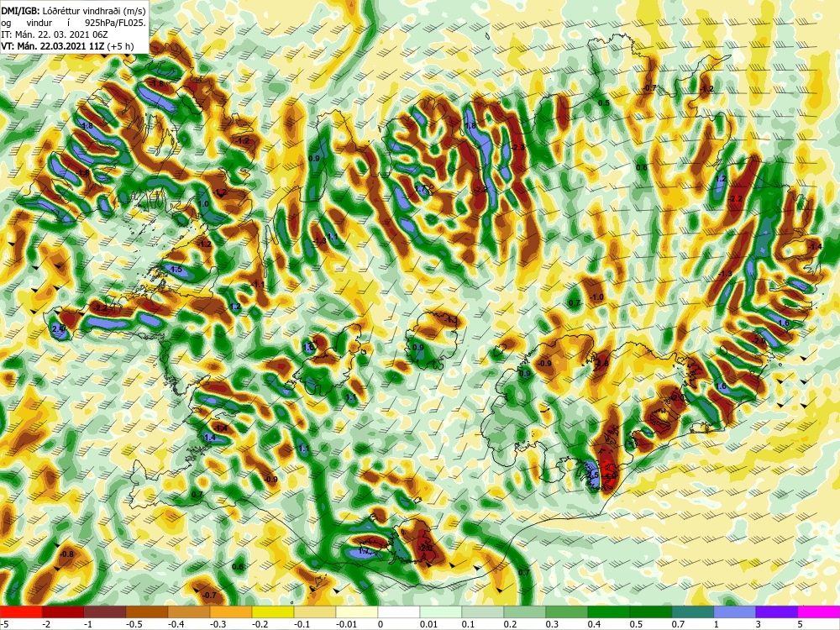Click the '3' label in the legend
The width and height of the screenshot is (840, 630).
758,624
